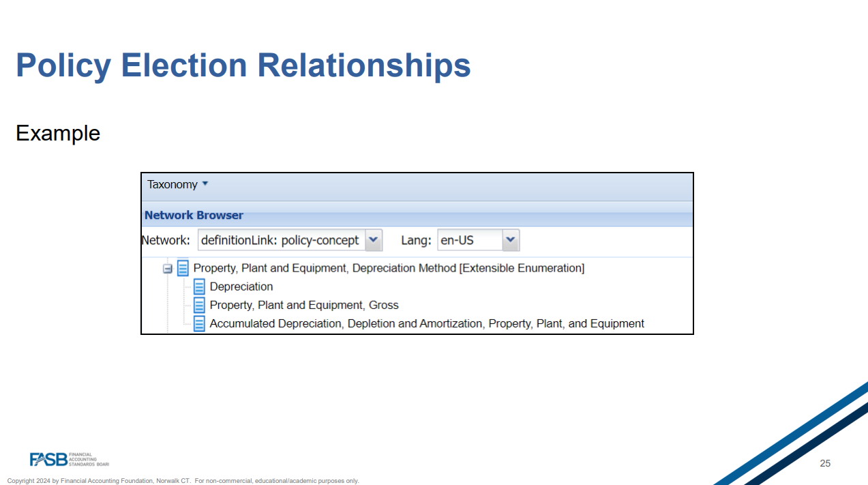Click the slide number 25
Viewport: 868px width, 485px height.
[x=825, y=463]
